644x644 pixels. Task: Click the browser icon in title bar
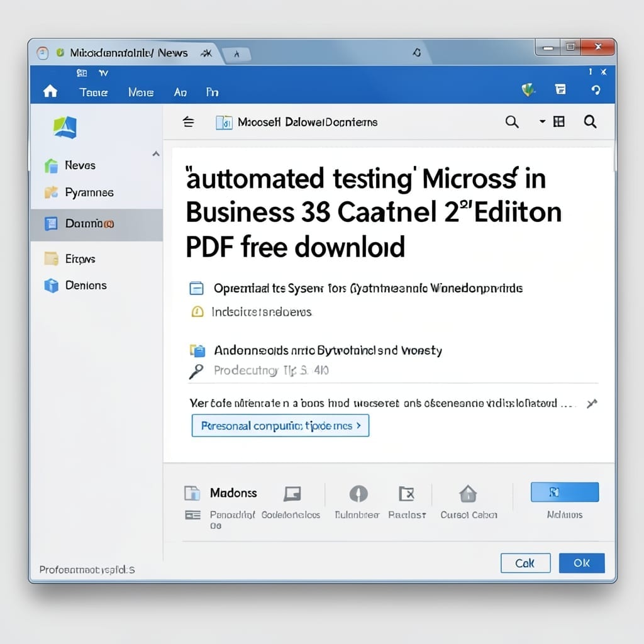42,53
